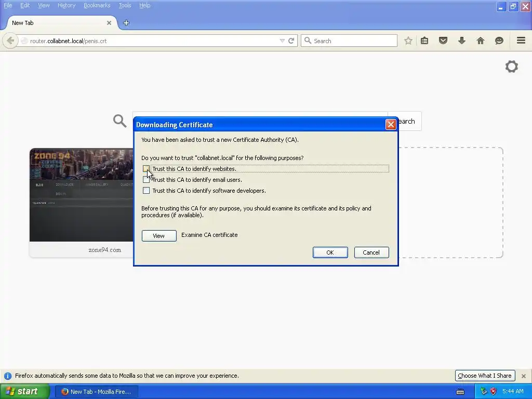532x399 pixels.
Task: Click the 5:44 AM clock
Action: (513, 392)
